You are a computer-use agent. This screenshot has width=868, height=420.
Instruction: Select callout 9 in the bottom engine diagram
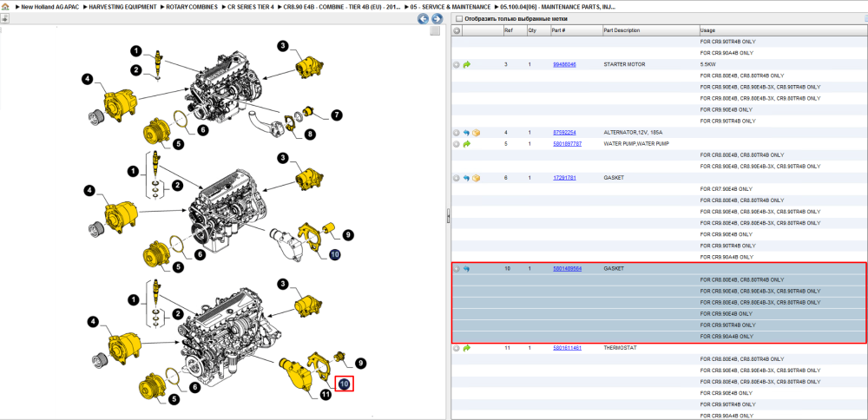point(360,364)
